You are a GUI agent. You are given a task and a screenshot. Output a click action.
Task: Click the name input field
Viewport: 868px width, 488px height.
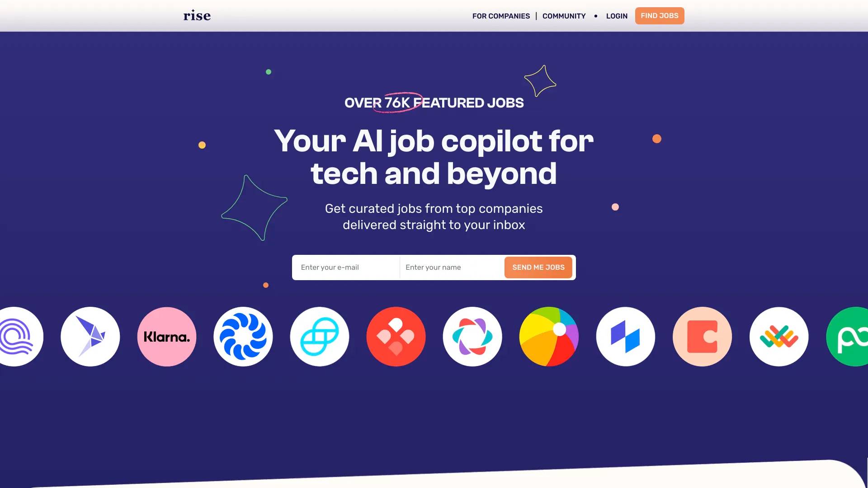[451, 267]
